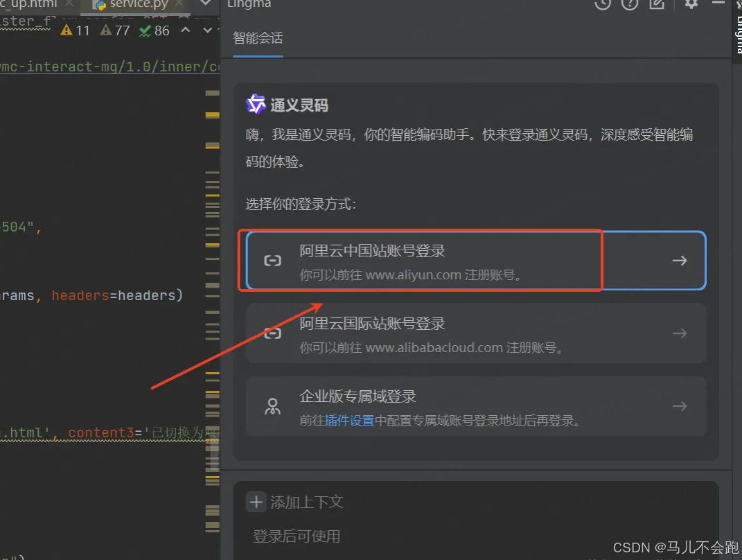Click the yellow warning indicator showing 11
Viewport: 742px width, 560px height.
pos(76,30)
